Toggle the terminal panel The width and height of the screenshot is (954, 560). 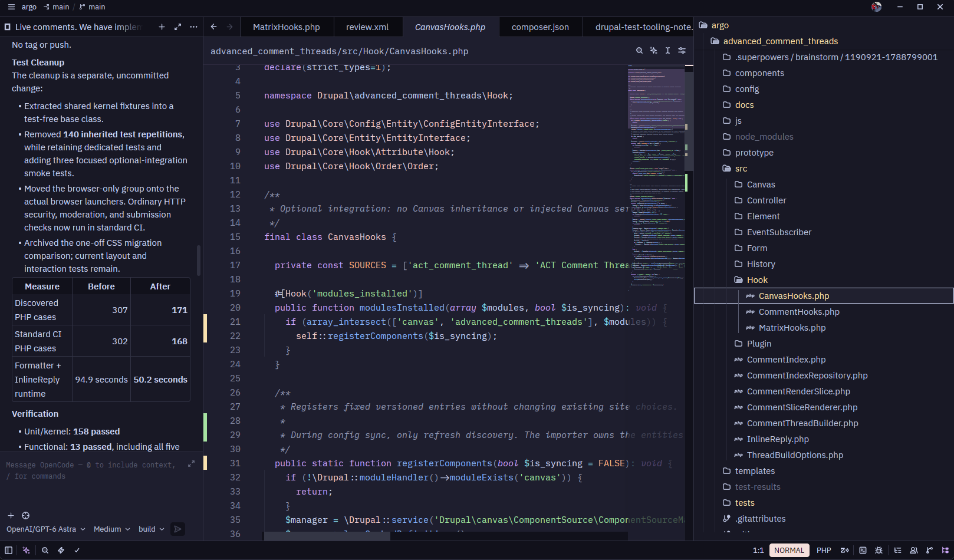pos(863,551)
